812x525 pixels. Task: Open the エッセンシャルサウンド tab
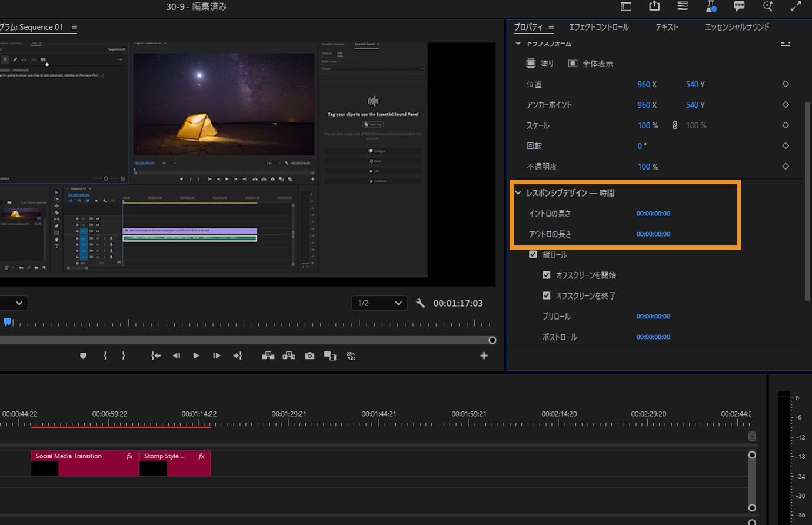737,27
